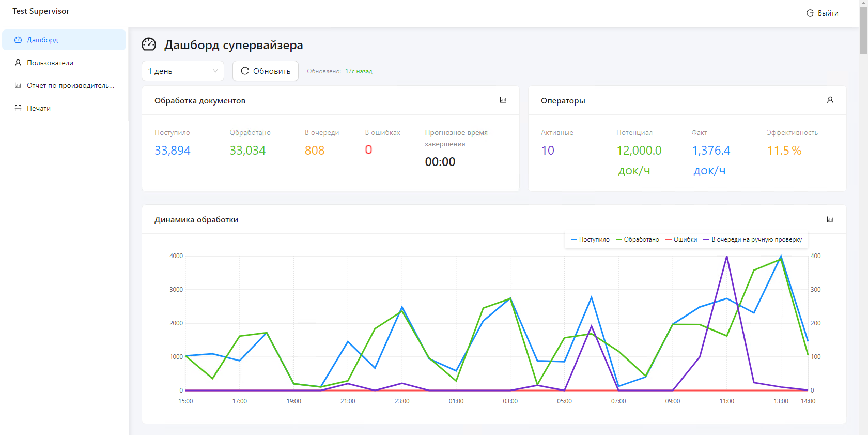Click the user icon in Операторы card

[x=830, y=100]
